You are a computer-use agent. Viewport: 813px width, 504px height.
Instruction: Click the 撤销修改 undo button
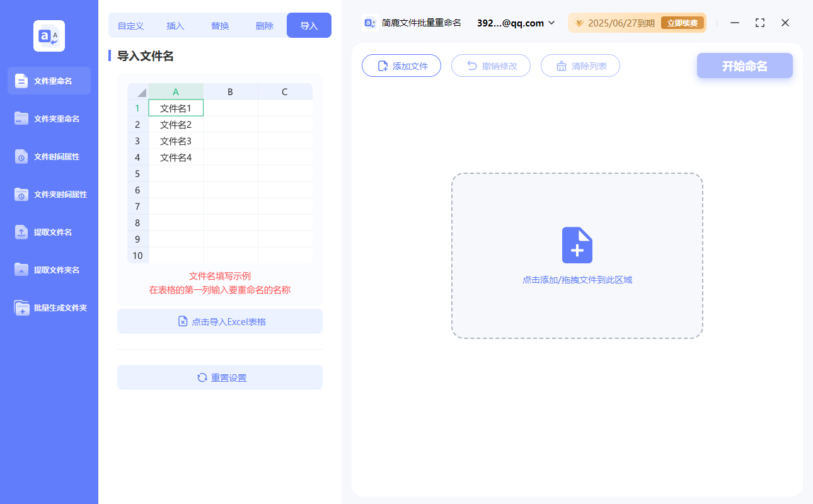(490, 65)
